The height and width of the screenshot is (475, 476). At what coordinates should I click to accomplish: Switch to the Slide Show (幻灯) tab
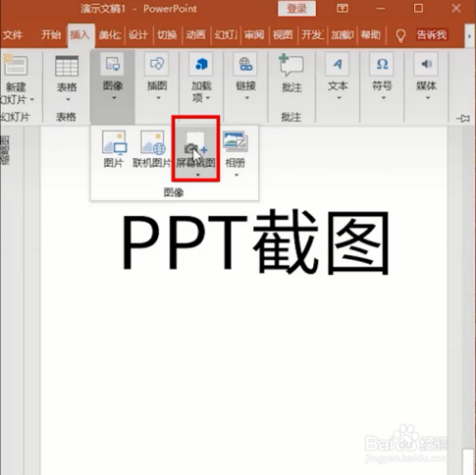tap(226, 34)
